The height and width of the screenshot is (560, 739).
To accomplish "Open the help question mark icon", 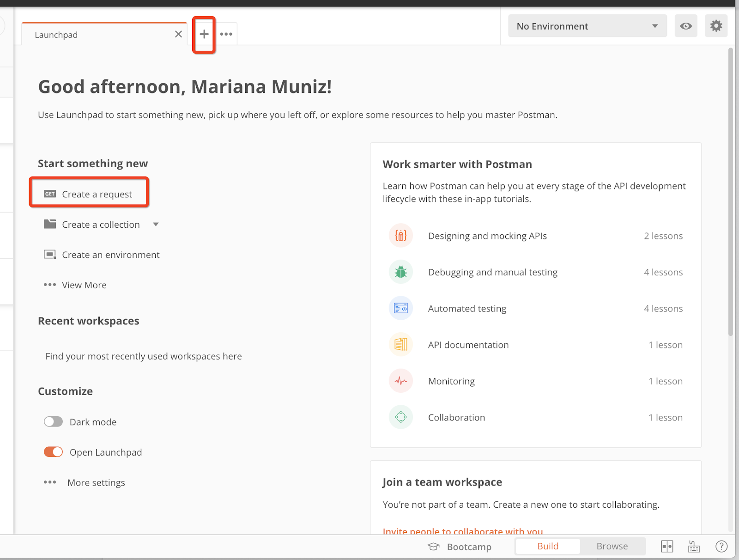I will pyautogui.click(x=721, y=547).
